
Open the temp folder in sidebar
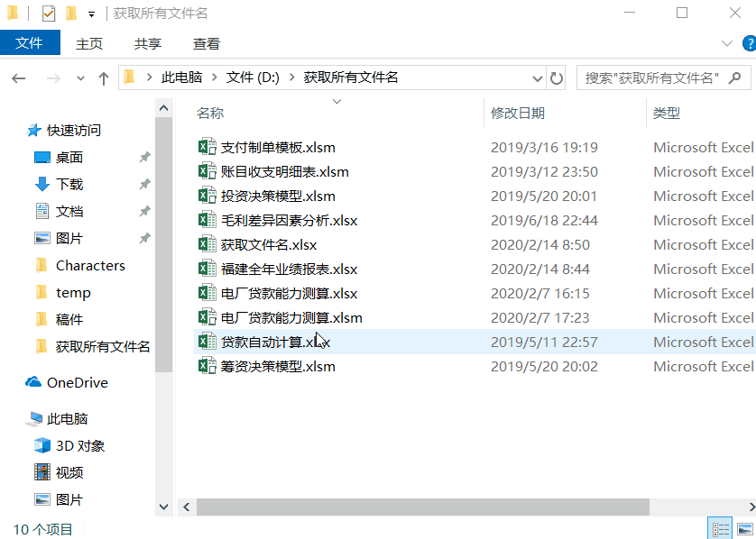pyautogui.click(x=73, y=292)
